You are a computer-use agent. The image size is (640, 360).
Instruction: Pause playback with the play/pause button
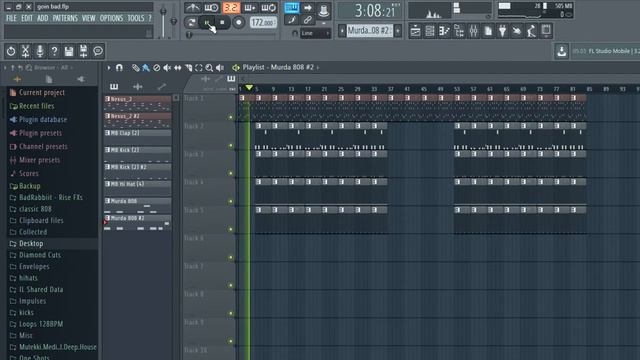[x=207, y=22]
